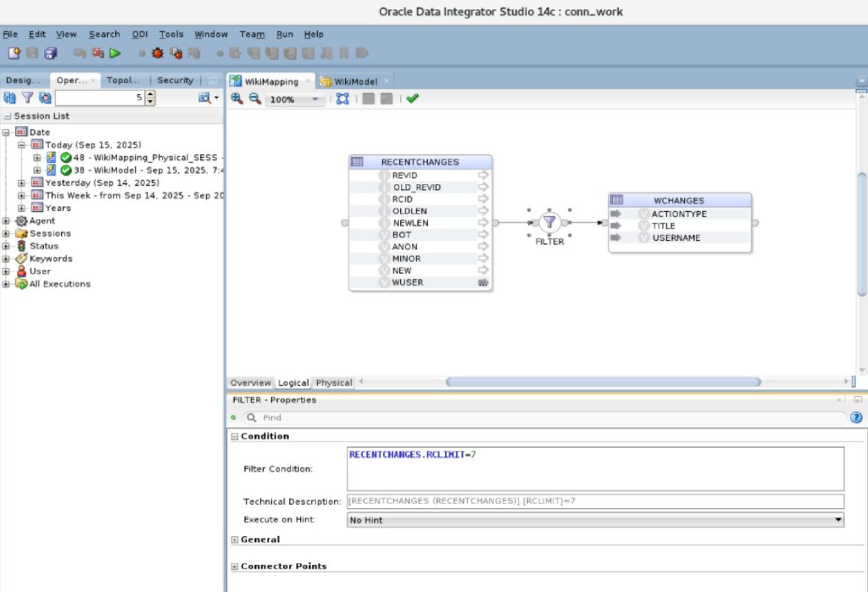Click the search dropdown icon in Operator toolbar
Screen dimensions: 868x592
point(209,98)
